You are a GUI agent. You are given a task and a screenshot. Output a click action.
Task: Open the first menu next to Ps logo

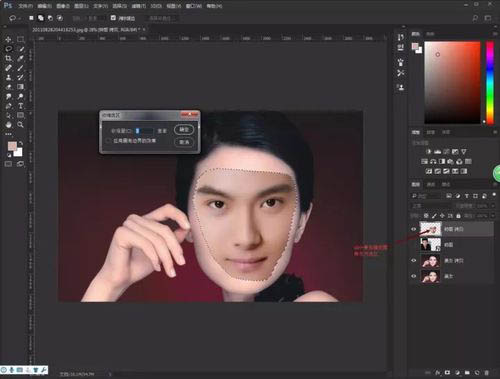click(25, 6)
